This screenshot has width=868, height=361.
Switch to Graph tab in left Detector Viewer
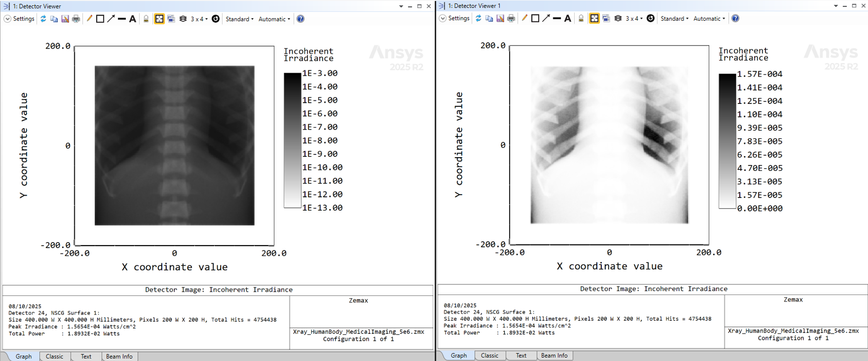23,356
